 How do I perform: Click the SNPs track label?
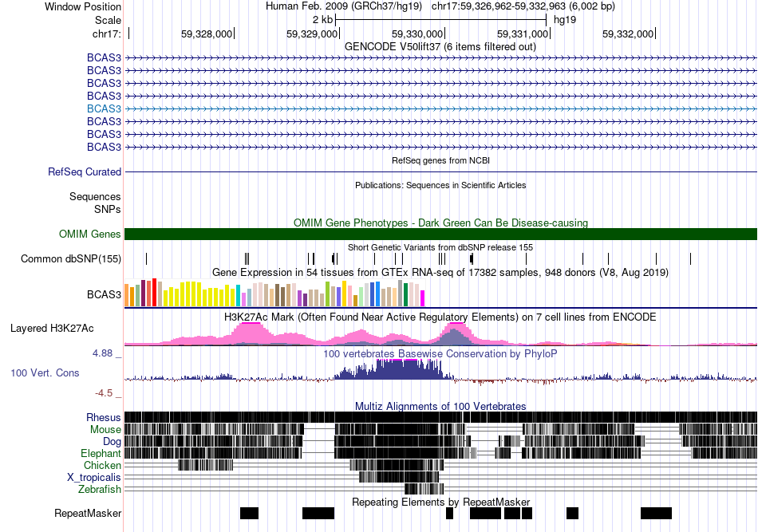pyautogui.click(x=108, y=209)
